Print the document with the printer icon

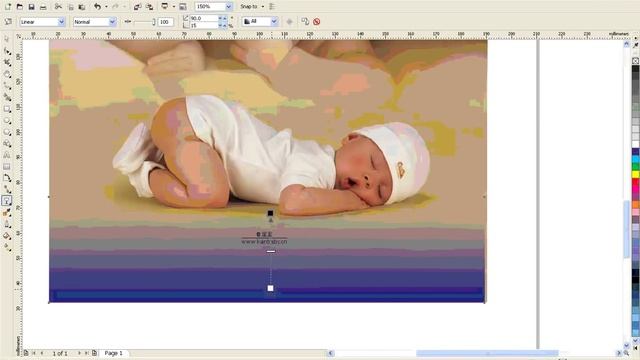[43, 7]
